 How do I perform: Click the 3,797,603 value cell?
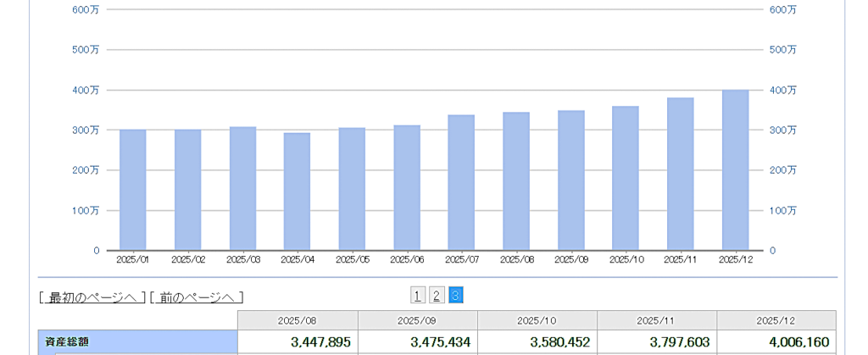coord(657,343)
